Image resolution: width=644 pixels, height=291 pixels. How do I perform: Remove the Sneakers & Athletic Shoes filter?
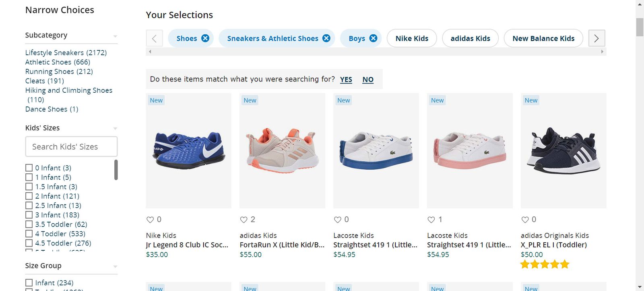pyautogui.click(x=326, y=38)
